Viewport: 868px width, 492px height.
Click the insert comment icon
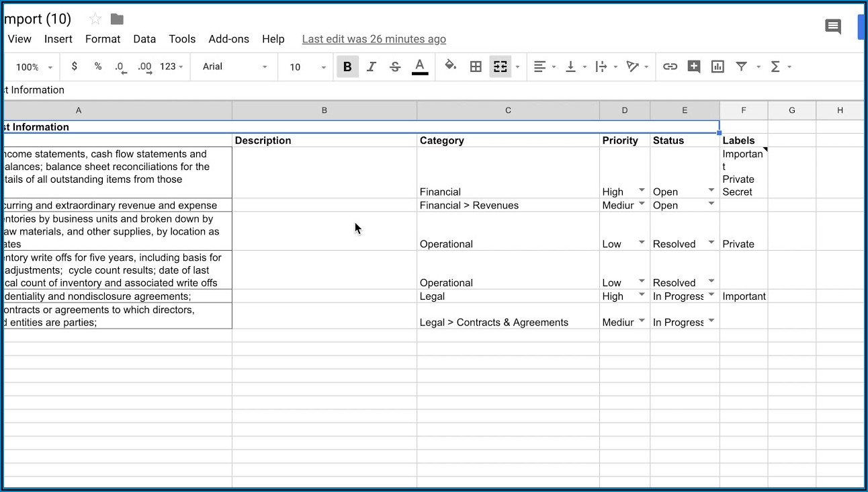pos(694,67)
